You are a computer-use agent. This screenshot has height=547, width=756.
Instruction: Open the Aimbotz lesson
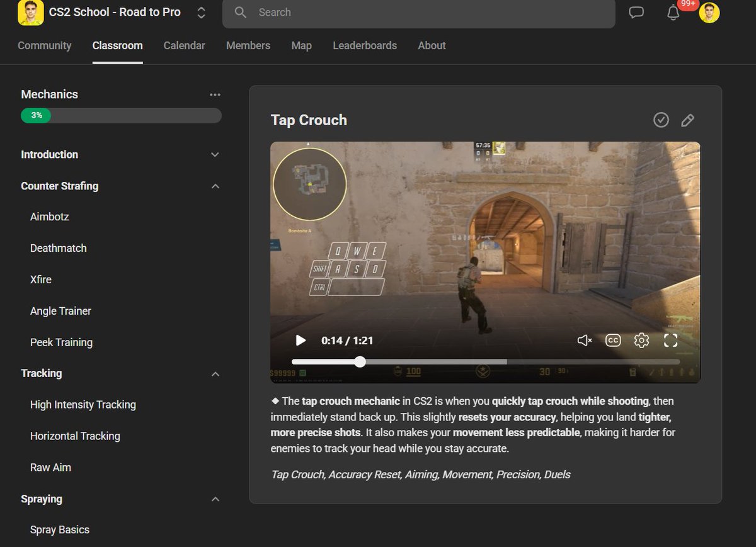click(50, 217)
